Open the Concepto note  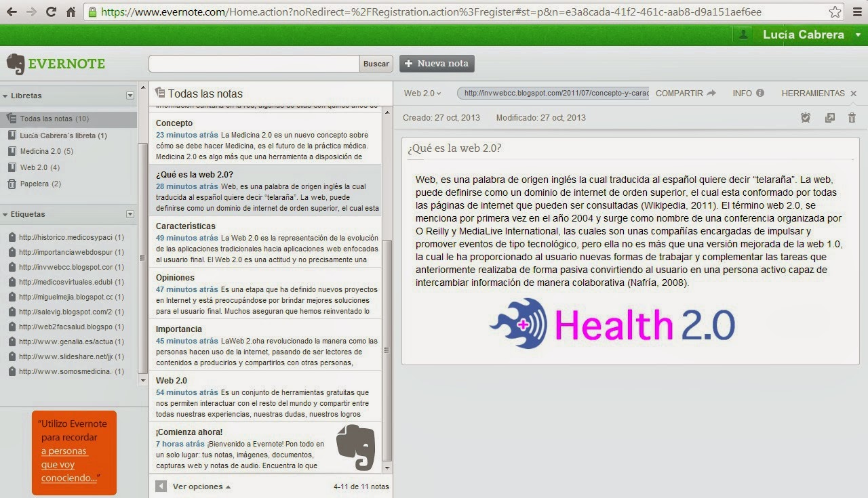[265, 139]
